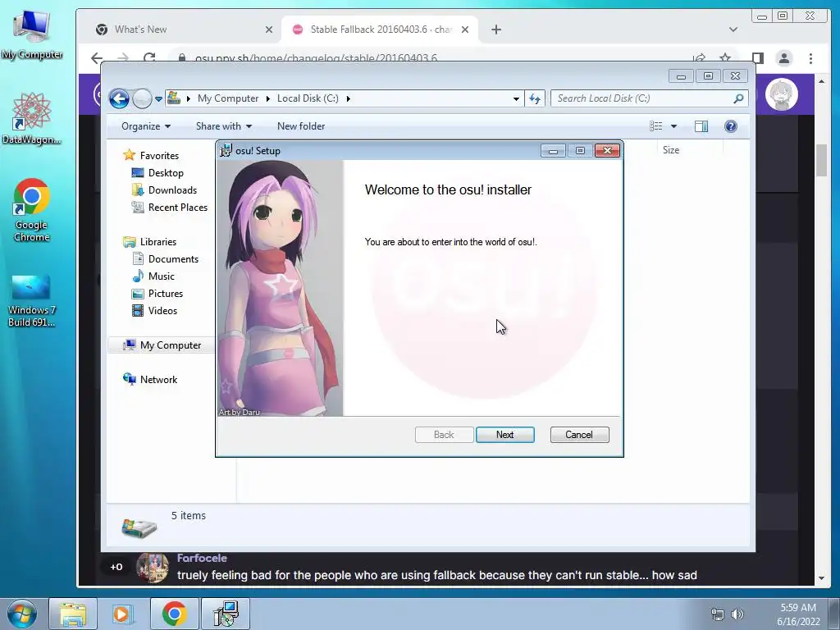Click Chrome back navigation arrow
Screen dimensions: 840x630
(97, 58)
